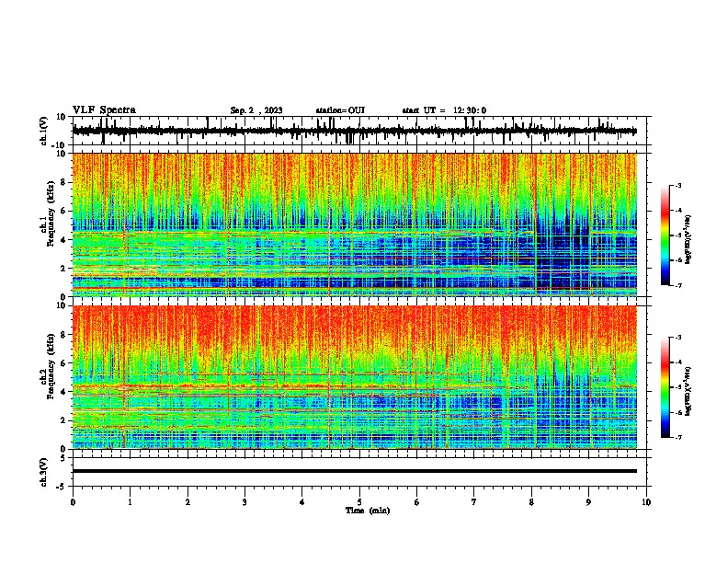Click the "ch.1(V)" waveform axis label

[x=43, y=131]
